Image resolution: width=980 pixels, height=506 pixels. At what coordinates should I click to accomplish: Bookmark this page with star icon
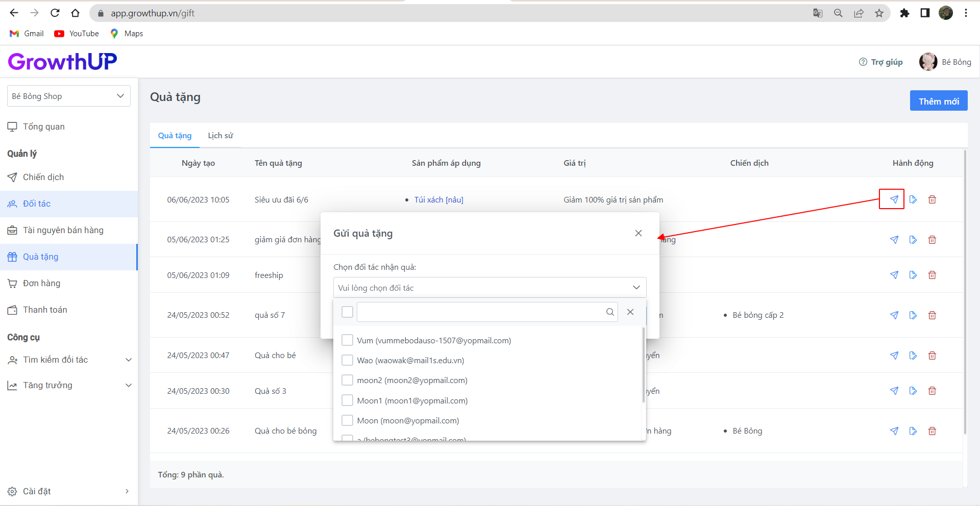pos(879,13)
